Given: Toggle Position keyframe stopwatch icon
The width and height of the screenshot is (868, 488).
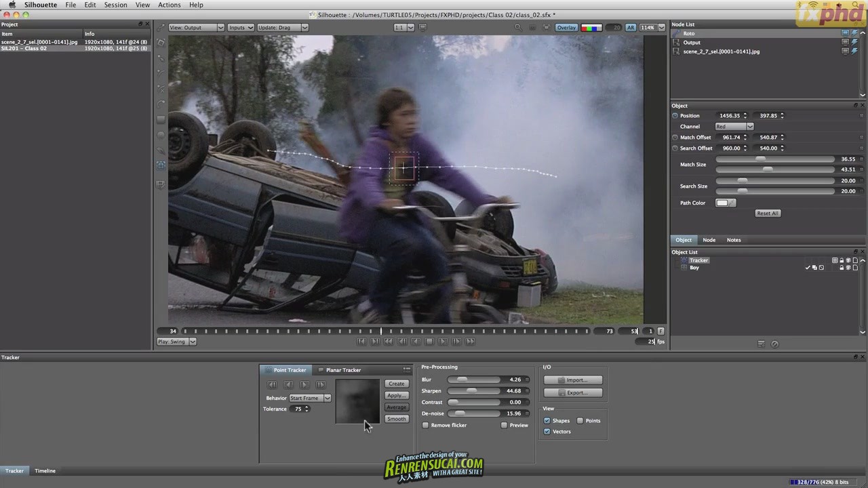Looking at the screenshot, I should tap(675, 115).
